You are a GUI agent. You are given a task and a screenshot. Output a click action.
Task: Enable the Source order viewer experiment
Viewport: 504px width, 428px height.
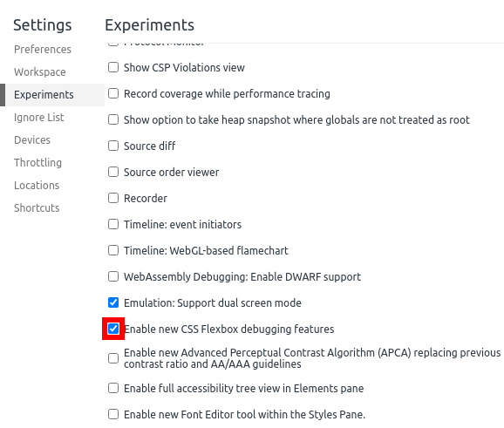tap(113, 172)
